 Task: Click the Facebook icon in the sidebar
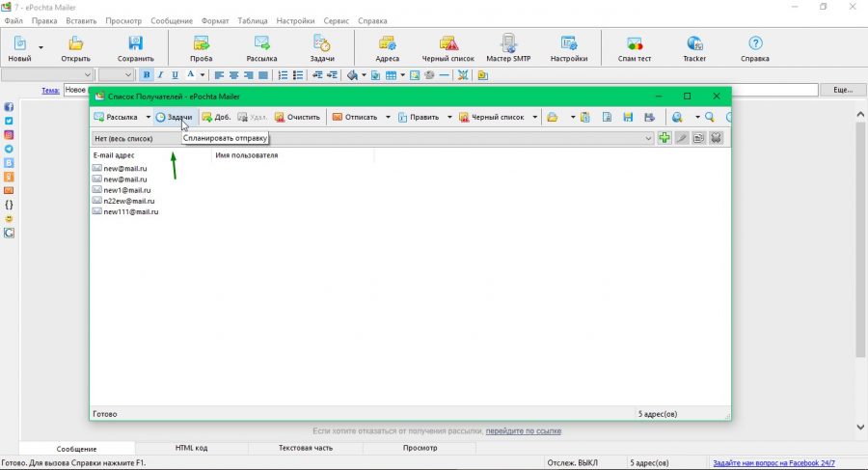tap(9, 107)
